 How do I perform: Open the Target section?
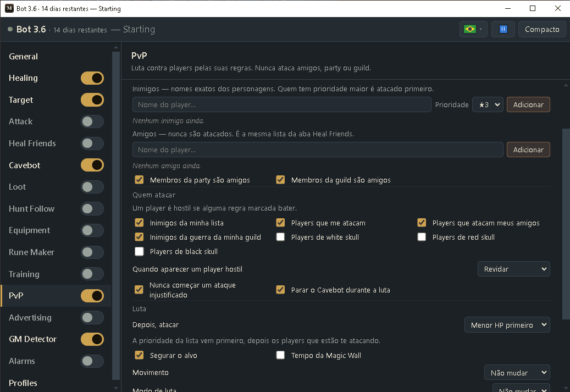click(21, 100)
